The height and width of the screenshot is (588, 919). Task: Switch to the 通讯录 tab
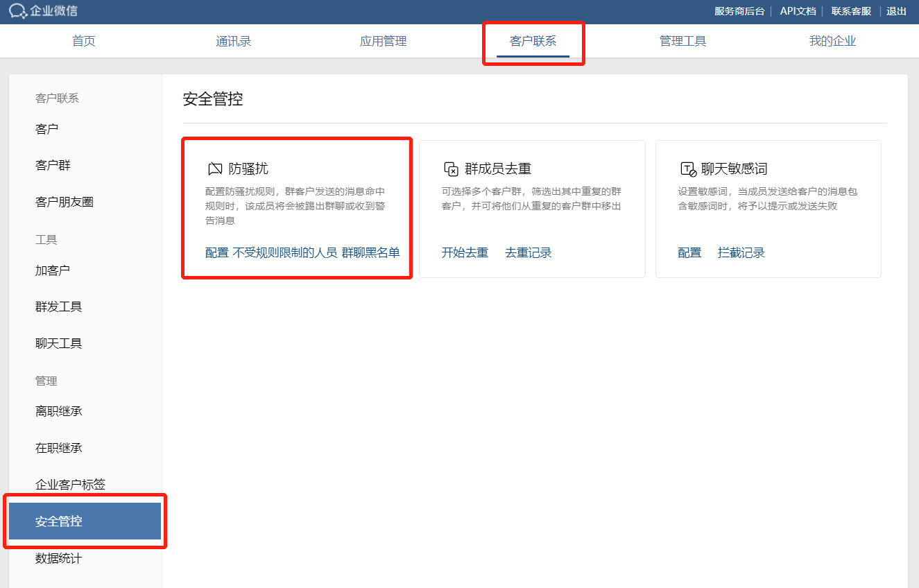[233, 42]
